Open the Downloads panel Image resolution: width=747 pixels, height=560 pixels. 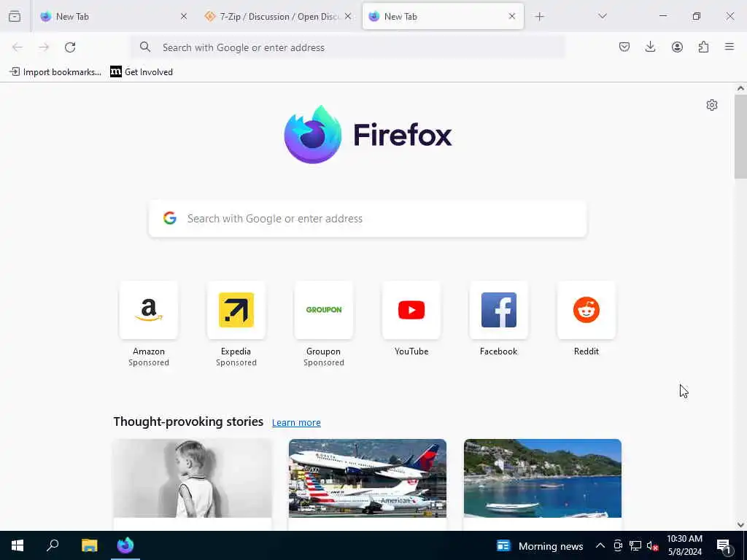point(650,47)
